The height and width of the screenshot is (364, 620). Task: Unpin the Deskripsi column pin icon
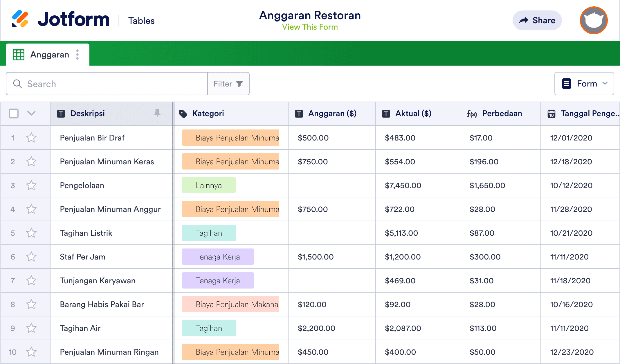click(x=157, y=113)
